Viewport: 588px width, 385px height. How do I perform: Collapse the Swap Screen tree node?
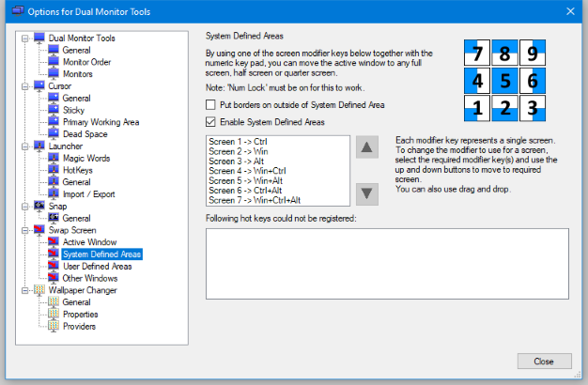pyautogui.click(x=25, y=230)
